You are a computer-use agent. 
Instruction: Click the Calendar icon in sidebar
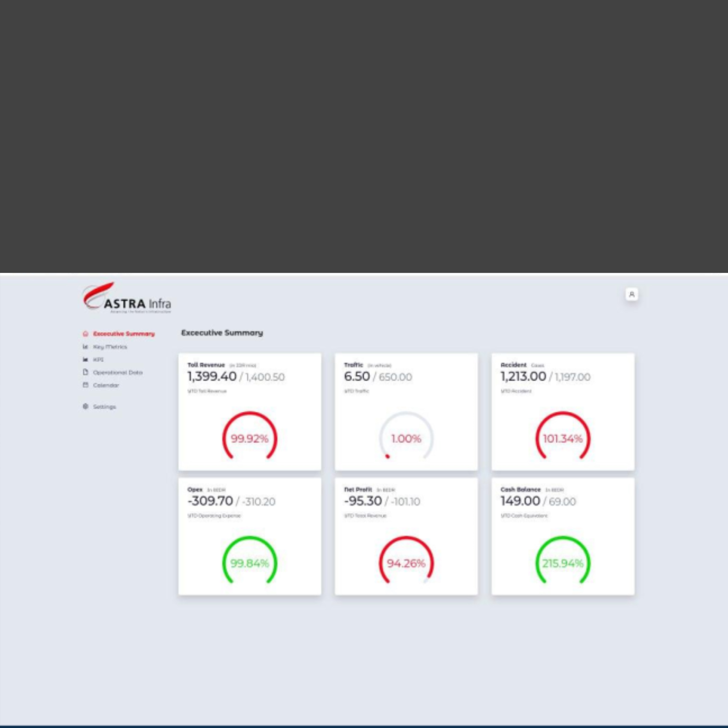pos(85,385)
